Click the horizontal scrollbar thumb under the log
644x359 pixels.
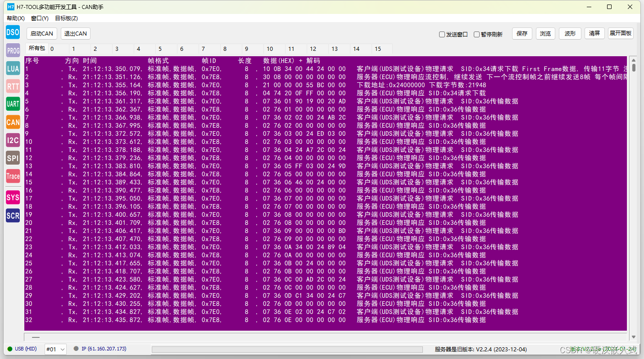(36, 337)
